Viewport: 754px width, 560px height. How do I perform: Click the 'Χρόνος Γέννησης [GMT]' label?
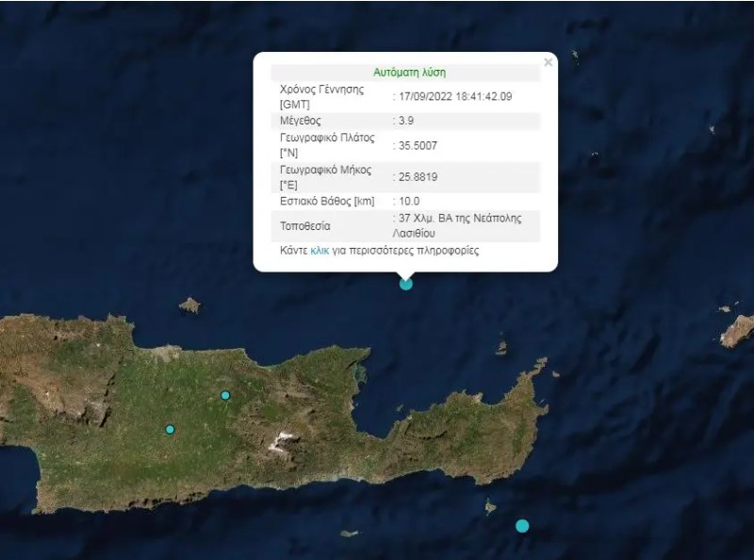tap(321, 97)
